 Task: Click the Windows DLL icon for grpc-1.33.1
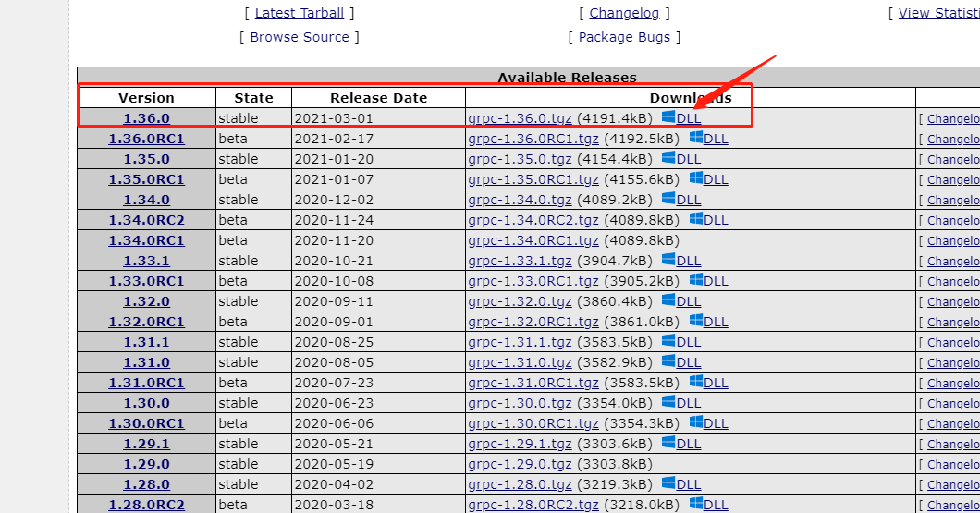(x=668, y=260)
